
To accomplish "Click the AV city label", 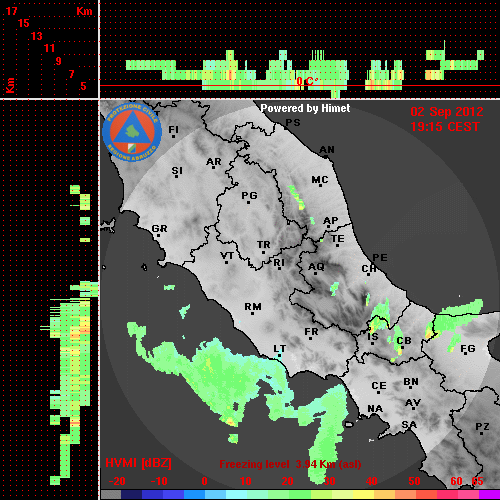I will click(413, 403).
